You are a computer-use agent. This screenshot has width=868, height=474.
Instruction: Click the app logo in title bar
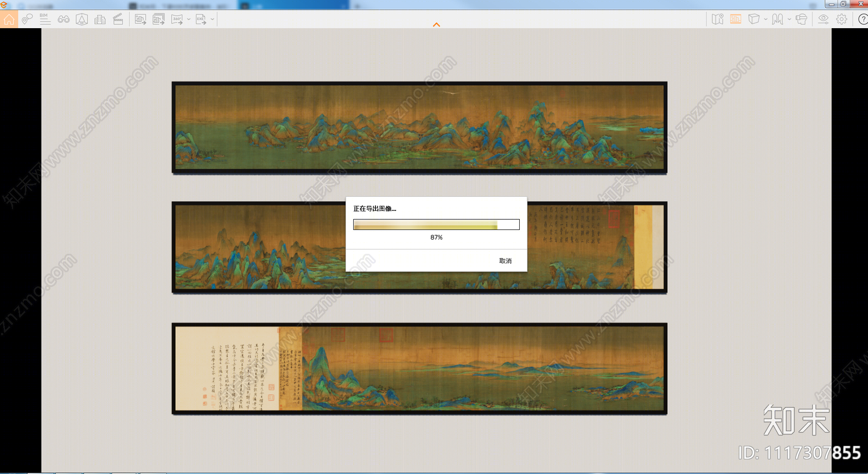click(x=4, y=5)
